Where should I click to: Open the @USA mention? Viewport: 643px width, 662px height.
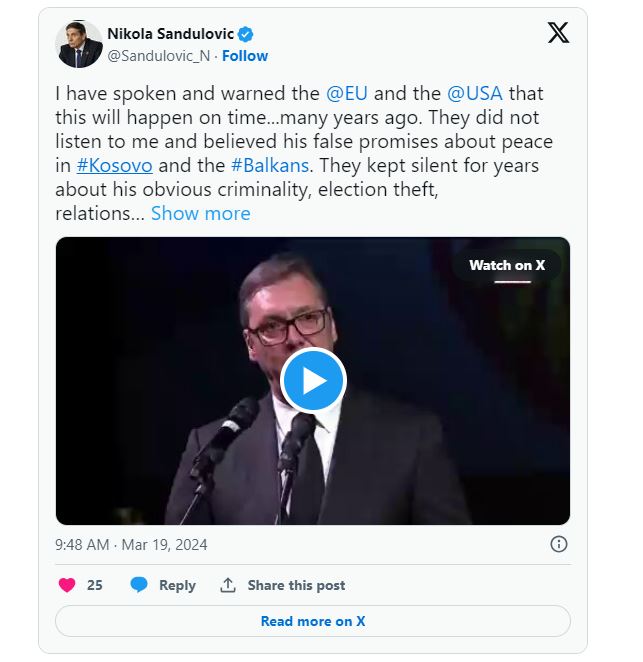tap(474, 94)
